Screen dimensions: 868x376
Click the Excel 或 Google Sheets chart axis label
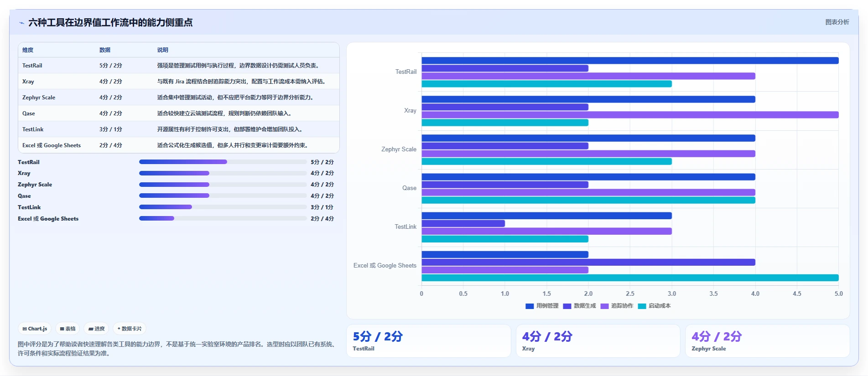pyautogui.click(x=385, y=266)
